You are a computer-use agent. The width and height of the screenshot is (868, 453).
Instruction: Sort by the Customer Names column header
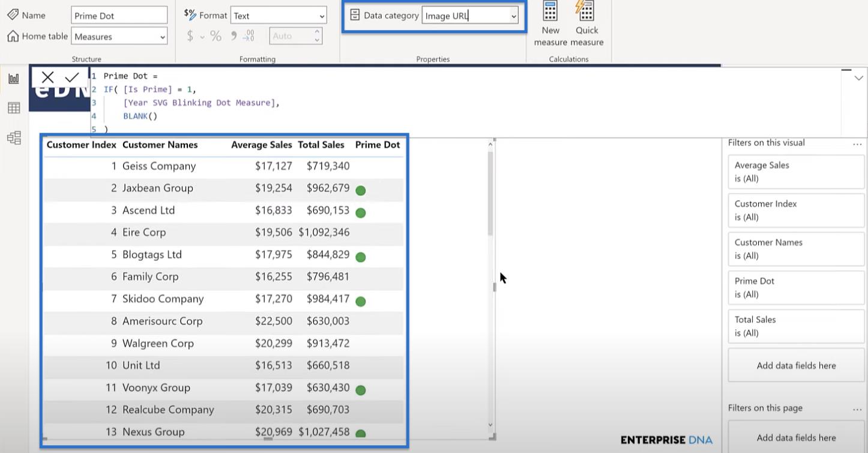[160, 145]
